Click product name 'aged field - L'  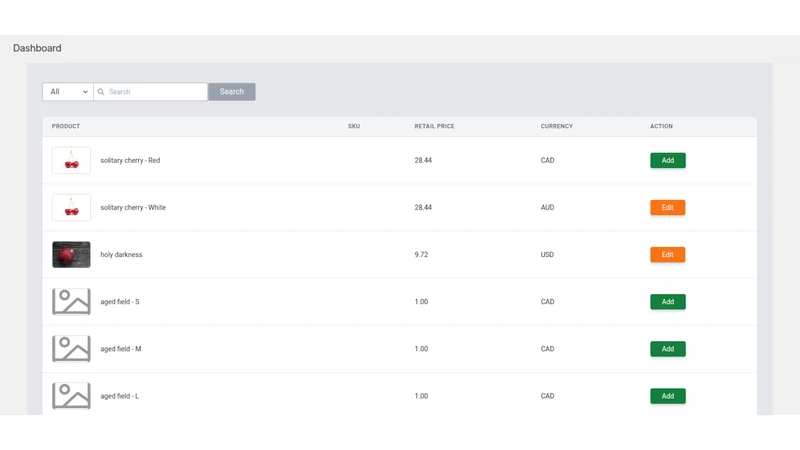coord(119,396)
